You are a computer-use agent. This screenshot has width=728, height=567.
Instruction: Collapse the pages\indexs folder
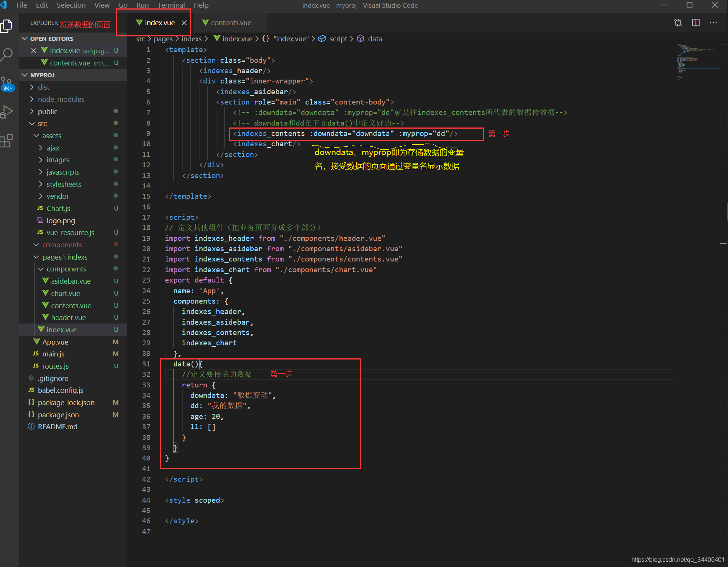(x=36, y=257)
